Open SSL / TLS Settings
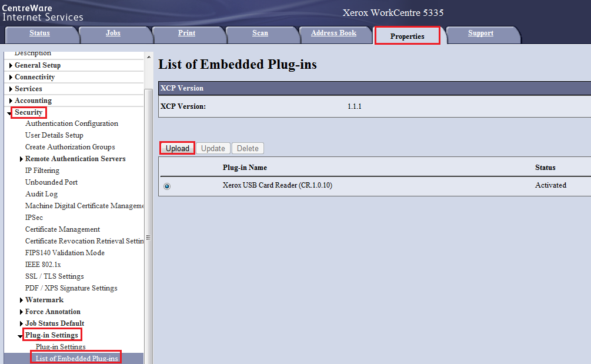Viewport: 591px width, 364px height. coord(54,276)
